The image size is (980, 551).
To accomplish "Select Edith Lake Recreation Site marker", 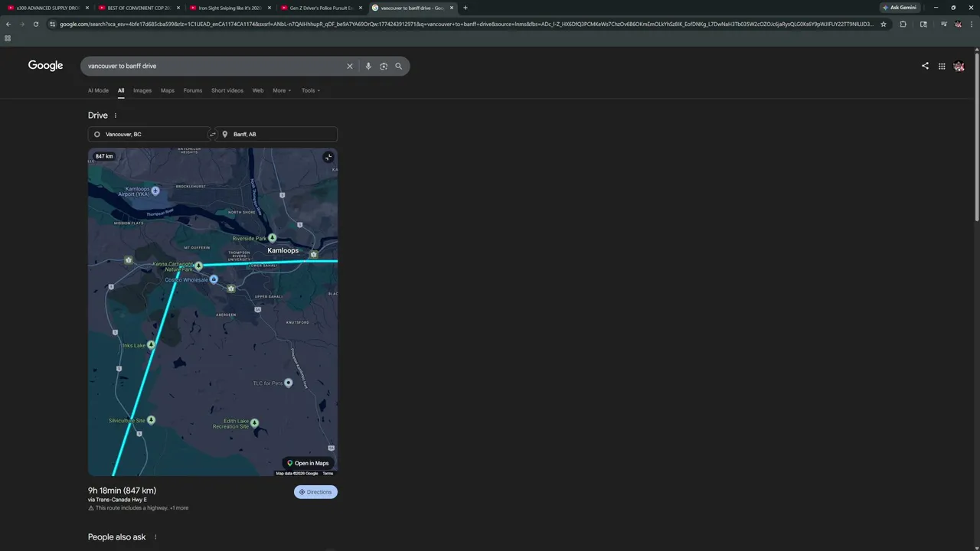I will point(254,422).
